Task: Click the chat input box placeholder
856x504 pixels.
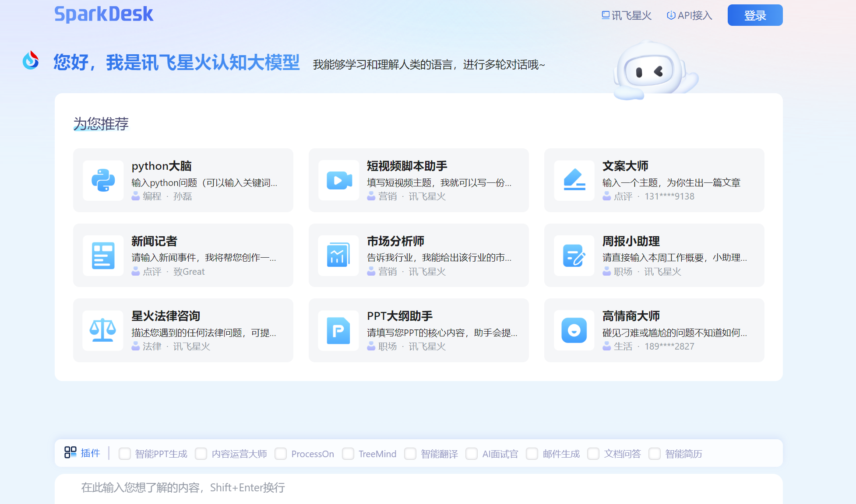Action: tap(183, 487)
